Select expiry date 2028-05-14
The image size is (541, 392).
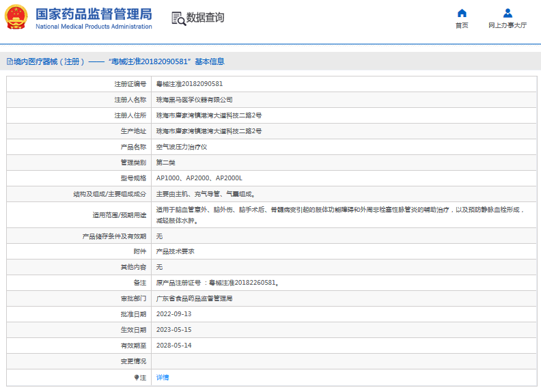click(174, 346)
